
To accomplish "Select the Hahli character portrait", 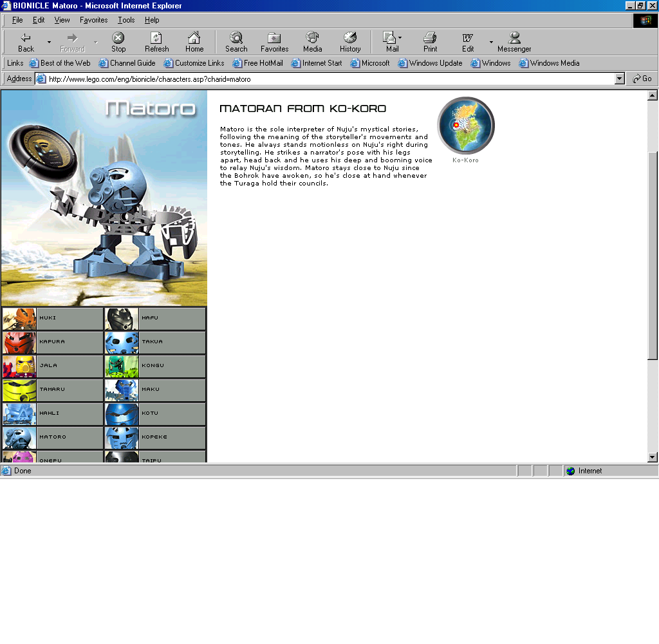I will [19, 414].
